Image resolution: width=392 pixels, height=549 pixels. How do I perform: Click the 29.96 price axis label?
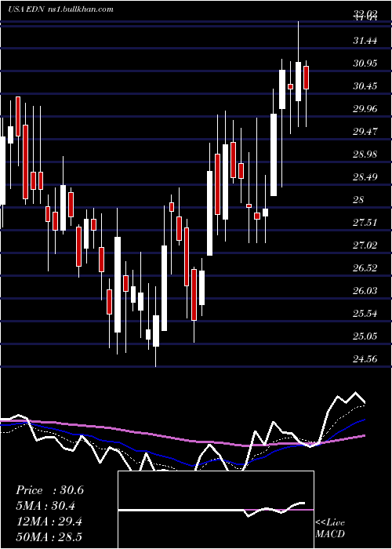(x=365, y=109)
